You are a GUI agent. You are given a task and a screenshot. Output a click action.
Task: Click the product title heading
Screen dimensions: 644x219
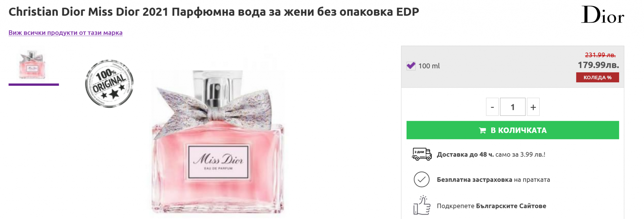coord(214,12)
